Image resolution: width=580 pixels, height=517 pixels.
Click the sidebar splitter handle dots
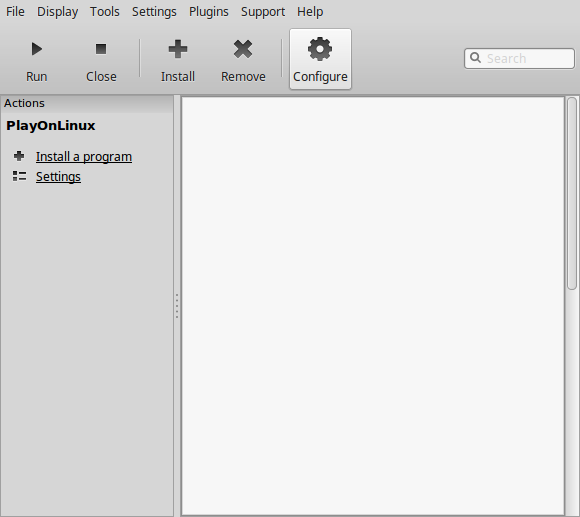(x=177, y=306)
